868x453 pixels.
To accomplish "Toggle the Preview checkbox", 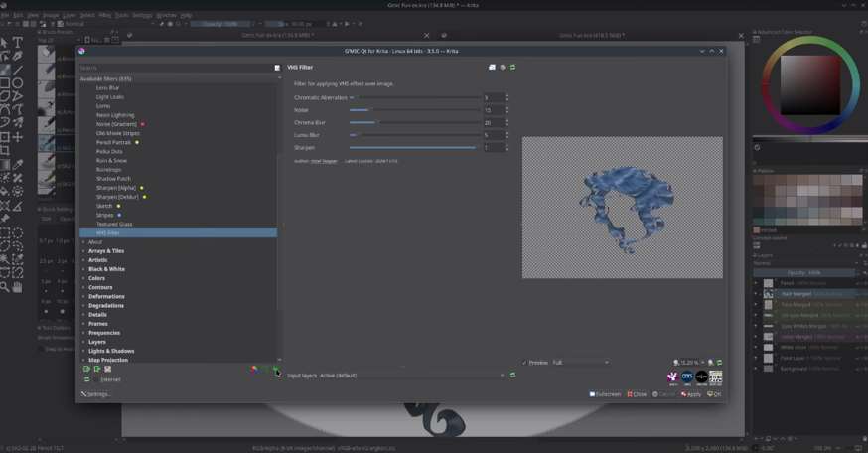I will coord(524,363).
